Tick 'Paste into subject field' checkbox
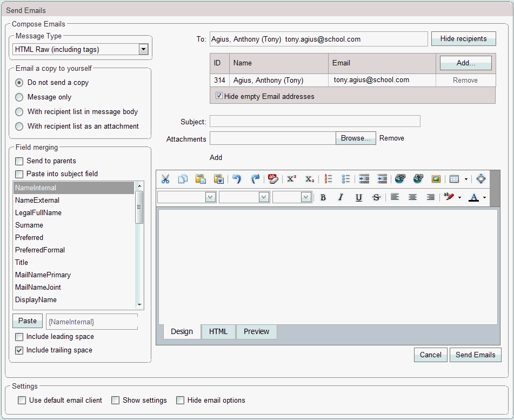The width and height of the screenshot is (514, 420). click(x=19, y=174)
